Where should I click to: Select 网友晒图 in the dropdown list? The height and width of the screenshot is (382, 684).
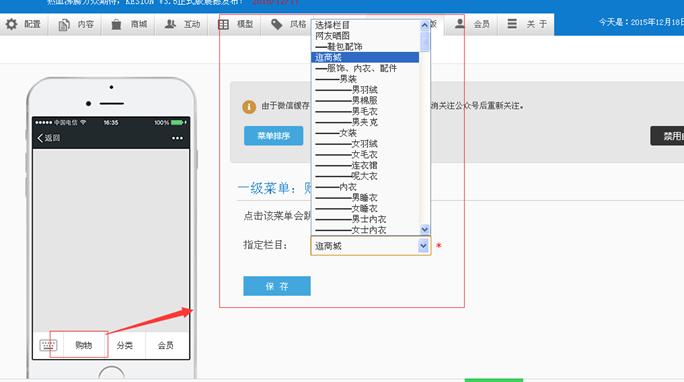[x=366, y=36]
